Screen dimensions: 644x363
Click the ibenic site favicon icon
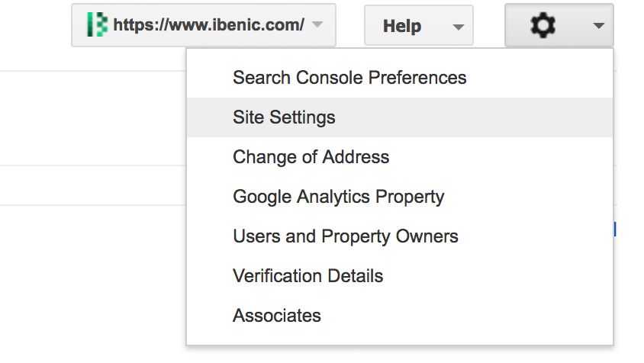coord(97,24)
